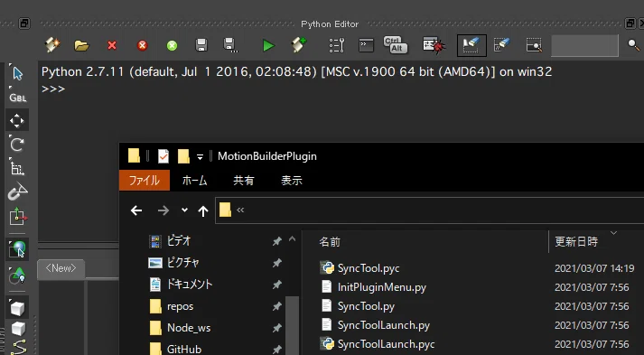Click the properties checkmark icon in title bar
Screen dimensions: 644x355
click(x=163, y=156)
